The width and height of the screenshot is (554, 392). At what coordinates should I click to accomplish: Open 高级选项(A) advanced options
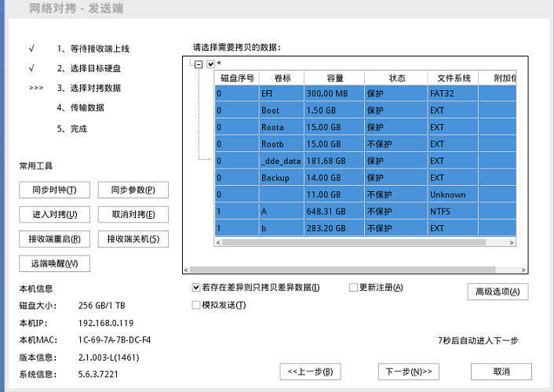[498, 292]
